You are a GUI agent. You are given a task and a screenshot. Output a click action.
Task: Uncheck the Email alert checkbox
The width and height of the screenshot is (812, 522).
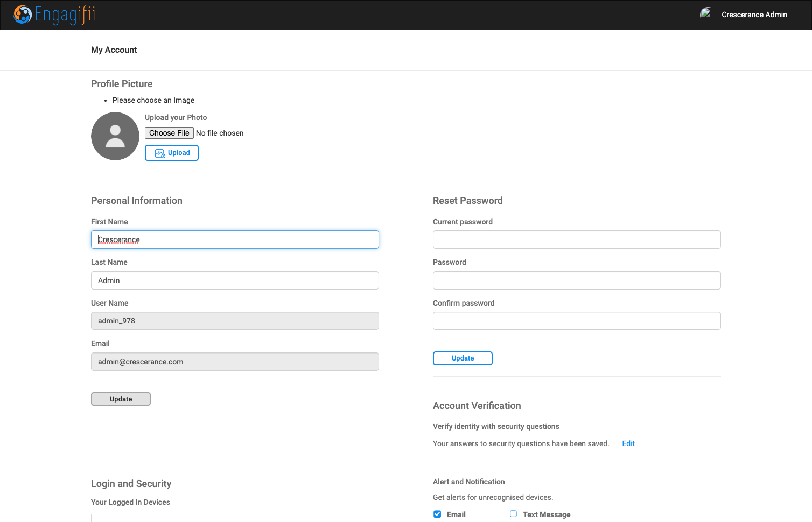(x=437, y=514)
